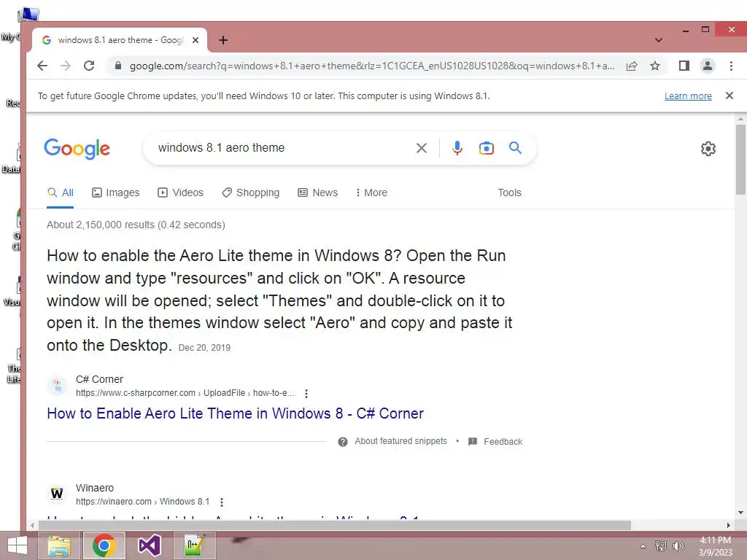Viewport: 747px width, 560px height.
Task: Open Google quick settings gear
Action: coord(708,149)
